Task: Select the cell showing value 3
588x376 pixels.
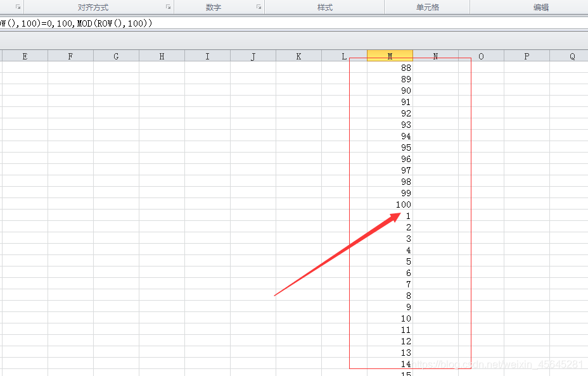Action: [x=390, y=238]
